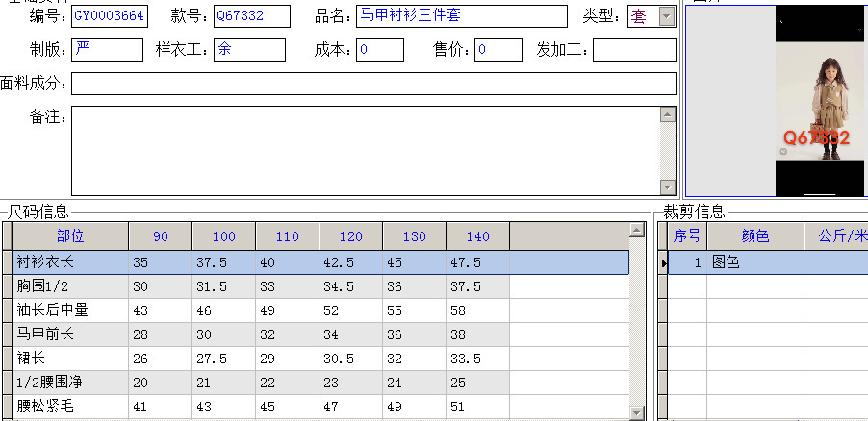
Task: Click 裙长 value 33.5 for size 140
Action: [x=477, y=359]
